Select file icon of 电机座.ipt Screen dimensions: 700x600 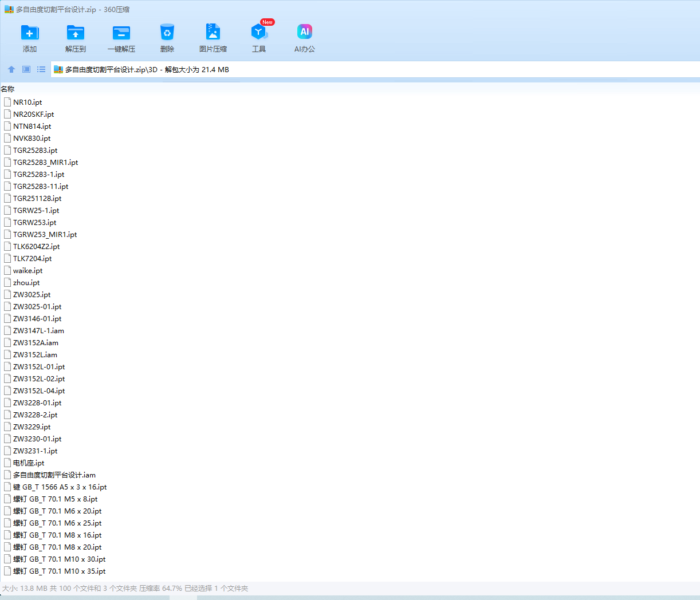pyautogui.click(x=7, y=463)
